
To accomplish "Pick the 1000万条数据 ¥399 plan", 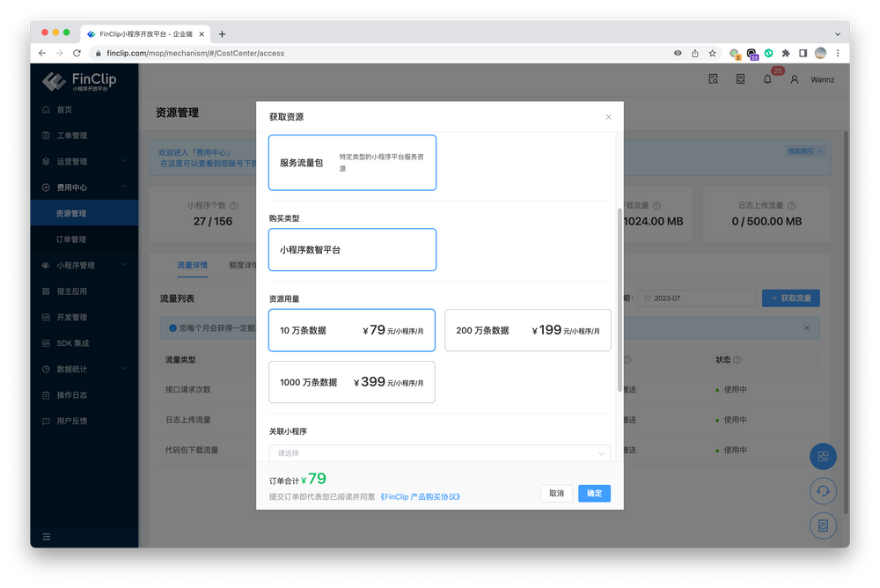I will [351, 381].
